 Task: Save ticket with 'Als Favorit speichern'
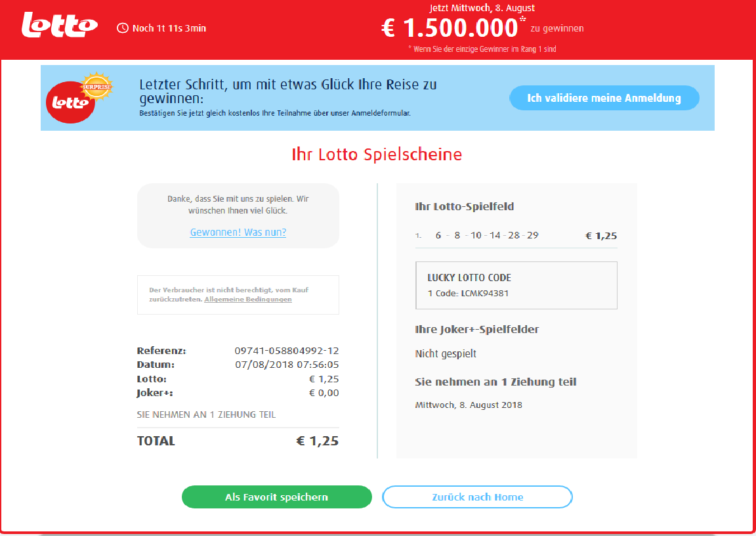pyautogui.click(x=276, y=497)
